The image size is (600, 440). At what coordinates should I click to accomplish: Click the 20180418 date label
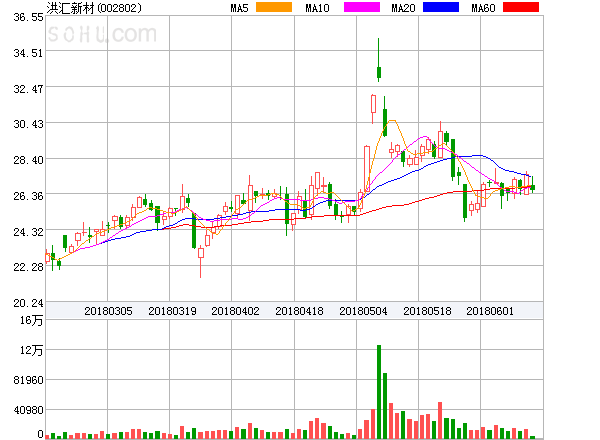coord(299,311)
